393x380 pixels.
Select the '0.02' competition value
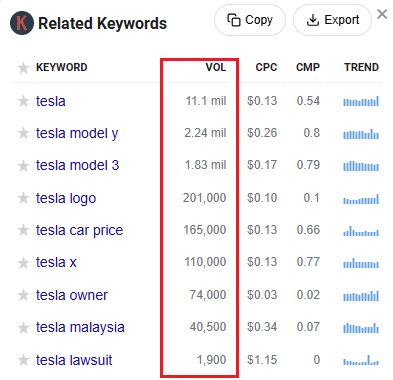[308, 295]
